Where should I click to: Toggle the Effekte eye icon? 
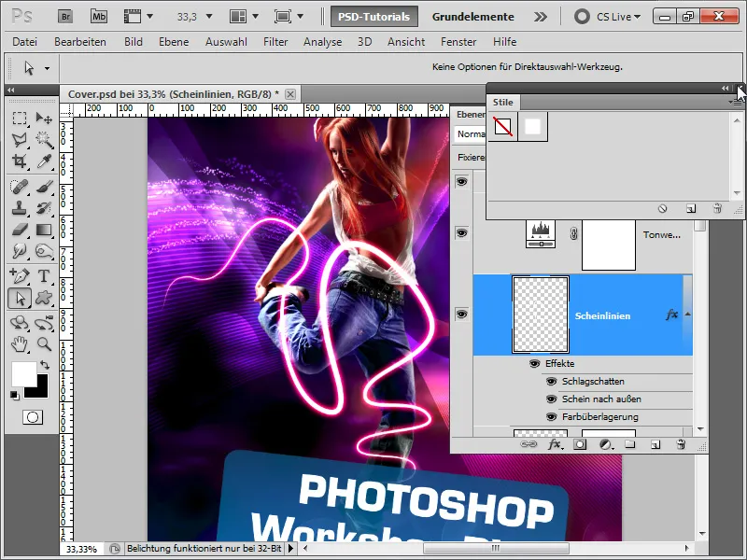point(534,364)
